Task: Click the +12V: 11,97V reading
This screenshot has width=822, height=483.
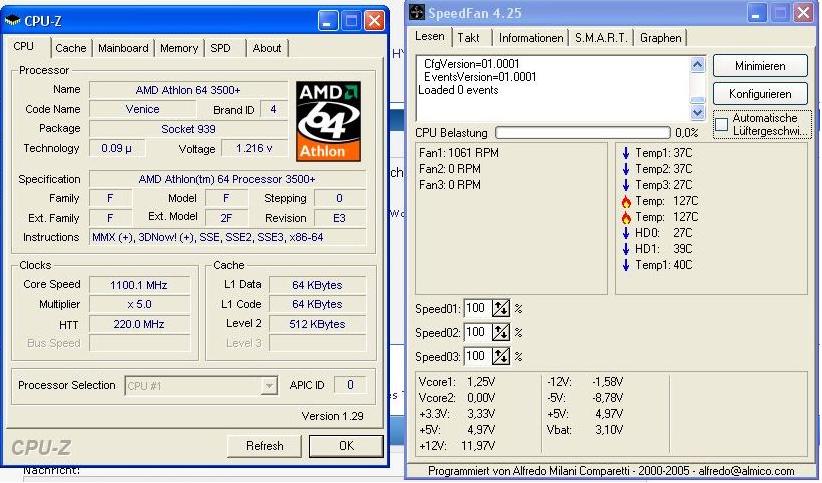Action: (x=457, y=446)
